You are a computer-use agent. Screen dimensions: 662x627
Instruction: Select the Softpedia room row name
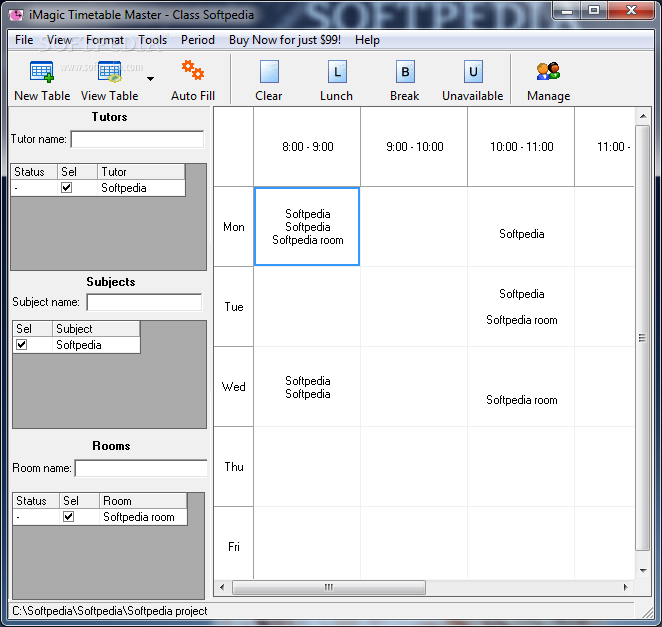tap(138, 517)
